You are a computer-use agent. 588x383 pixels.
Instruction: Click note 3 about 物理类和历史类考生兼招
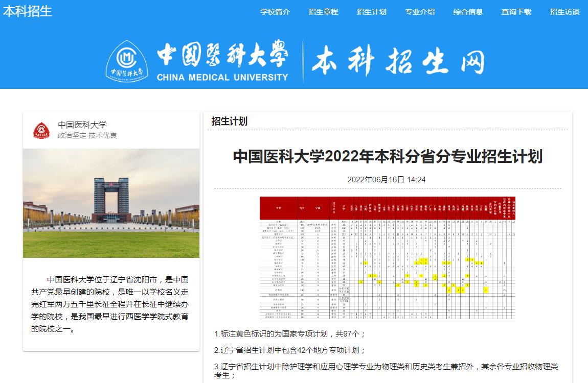point(386,371)
